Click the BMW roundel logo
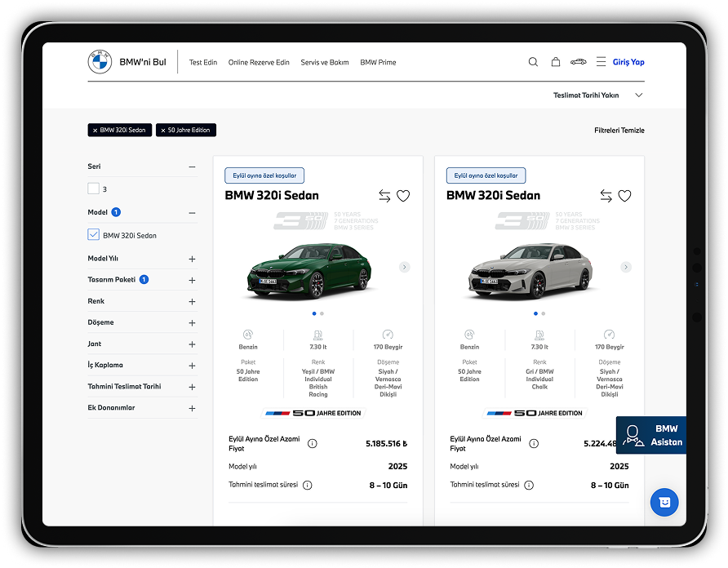This screenshot has height=568, width=728. (99, 61)
